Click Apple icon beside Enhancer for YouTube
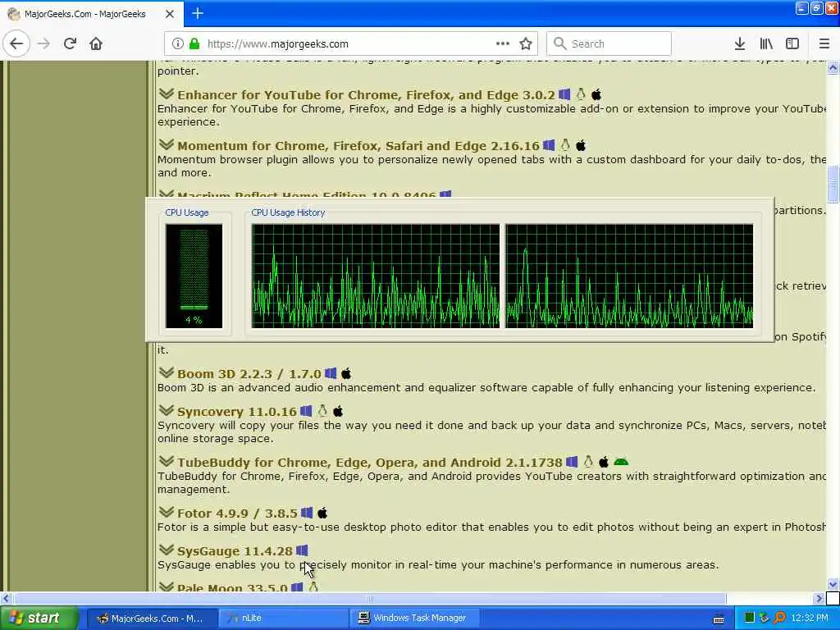 [596, 94]
